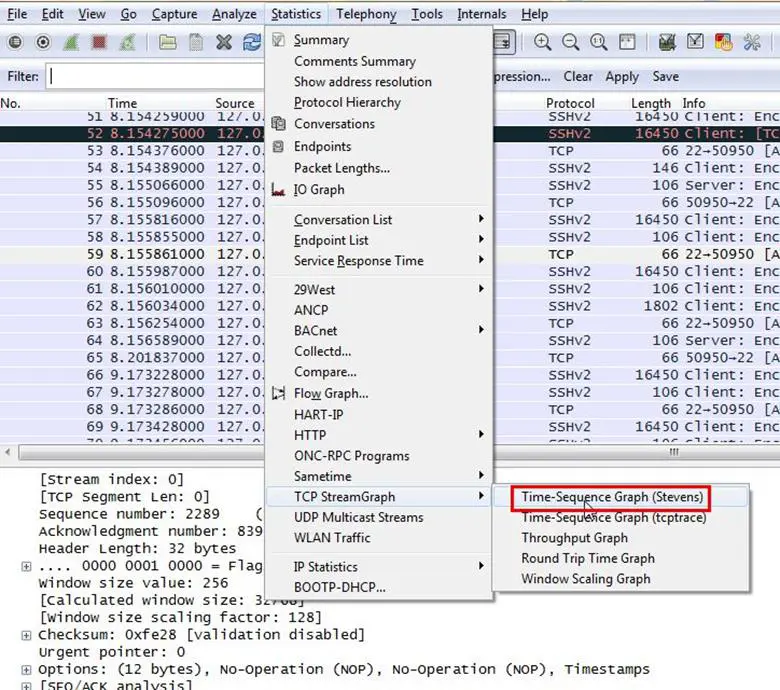780x690 pixels.
Task: Select Time-Sequence Graph (Stevens) menu entry
Action: click(x=612, y=497)
